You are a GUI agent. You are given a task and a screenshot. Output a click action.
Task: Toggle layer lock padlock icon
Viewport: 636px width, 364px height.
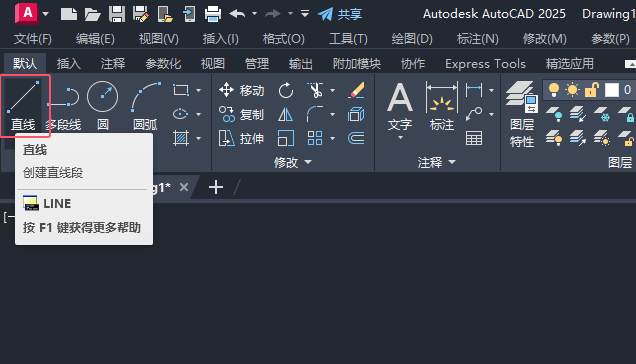[592, 90]
